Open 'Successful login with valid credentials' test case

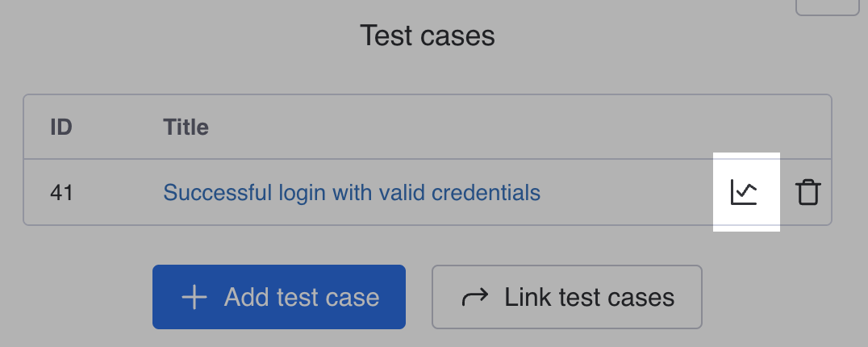352,193
